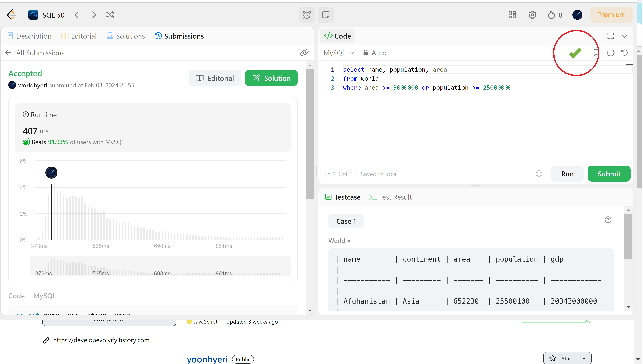Open the timer alarm clock icon

click(x=307, y=15)
